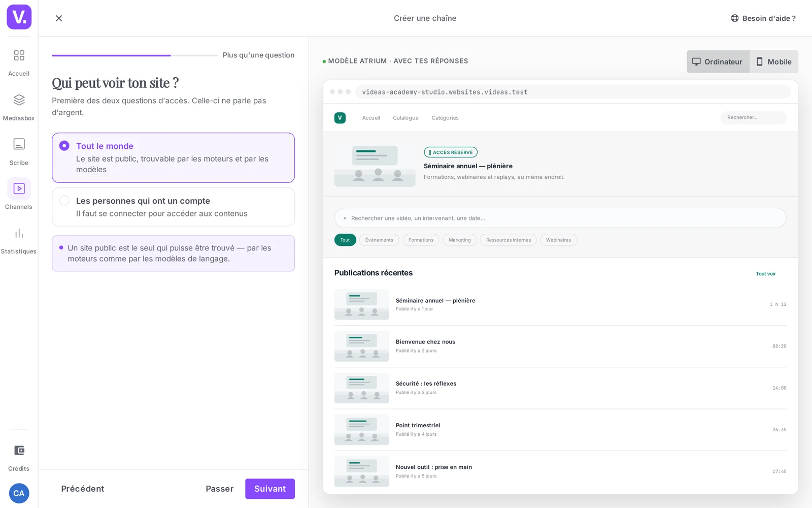The height and width of the screenshot is (508, 812).
Task: Click the preview site's green V logo
Action: tap(340, 118)
